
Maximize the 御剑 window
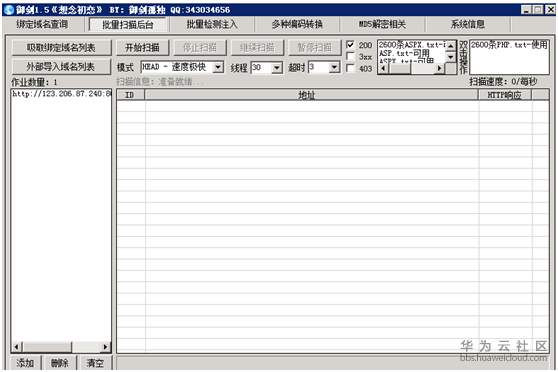[538, 10]
